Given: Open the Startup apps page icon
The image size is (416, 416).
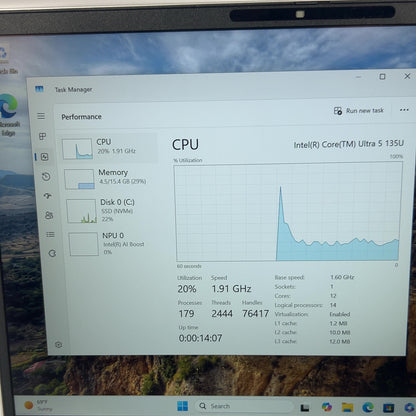Looking at the screenshot, I should (x=48, y=196).
